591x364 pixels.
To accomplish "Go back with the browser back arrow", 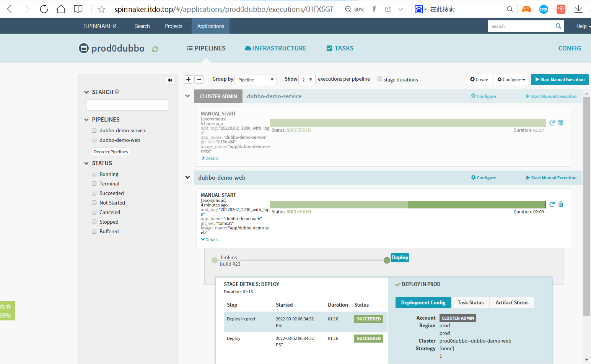I will coord(10,9).
